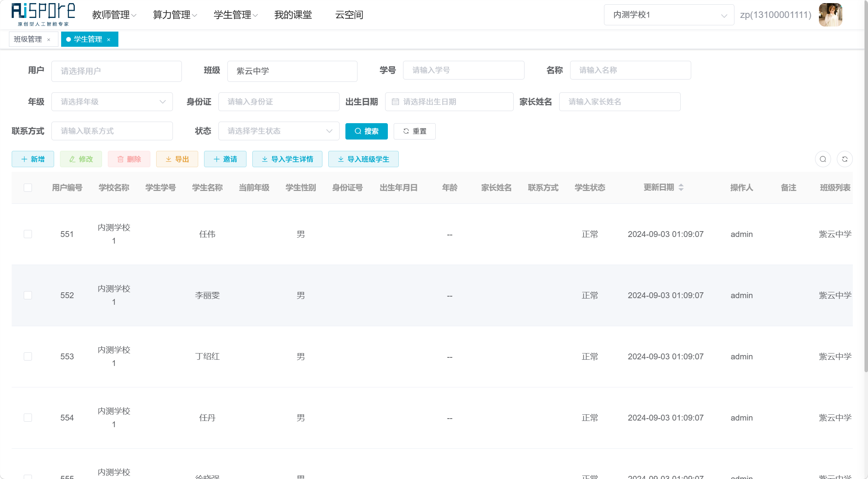
Task: Open the 请选择学生状态 status dropdown
Action: pos(279,131)
